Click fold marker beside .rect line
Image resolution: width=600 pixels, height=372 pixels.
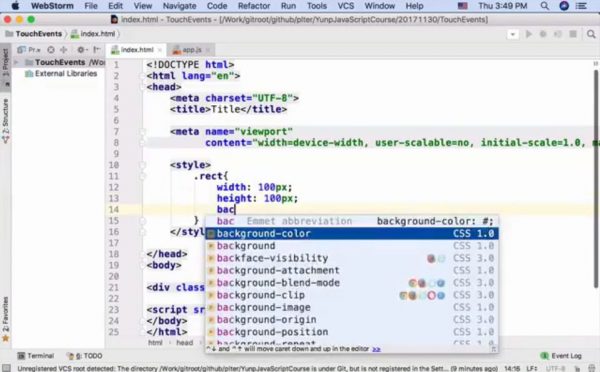142,176
